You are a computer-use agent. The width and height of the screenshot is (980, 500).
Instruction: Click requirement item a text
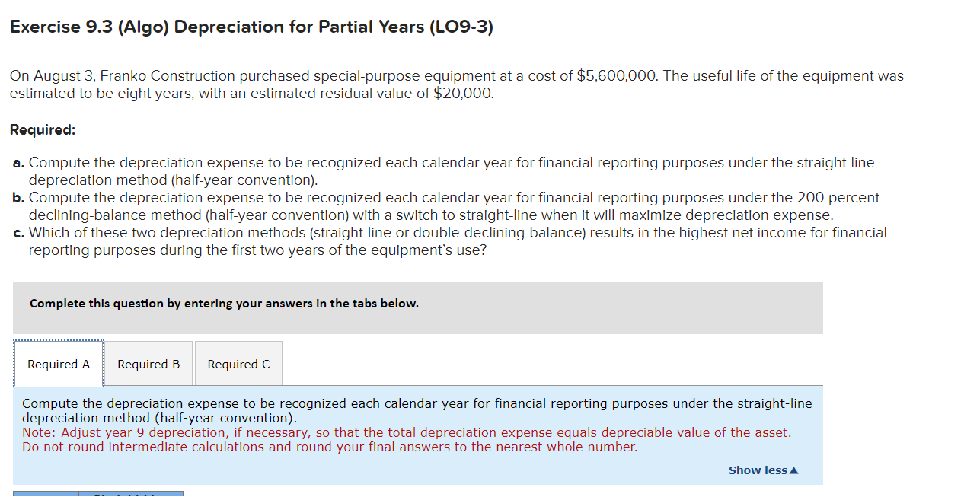pos(451,170)
